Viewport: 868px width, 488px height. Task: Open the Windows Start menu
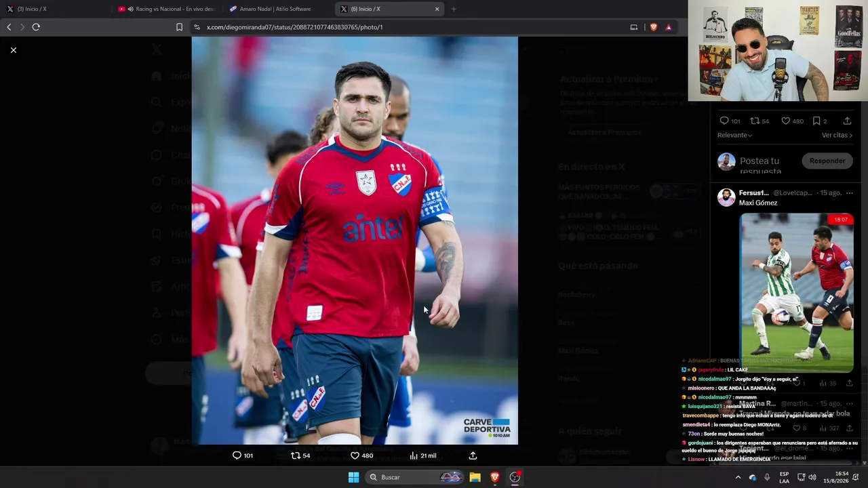coord(353,477)
